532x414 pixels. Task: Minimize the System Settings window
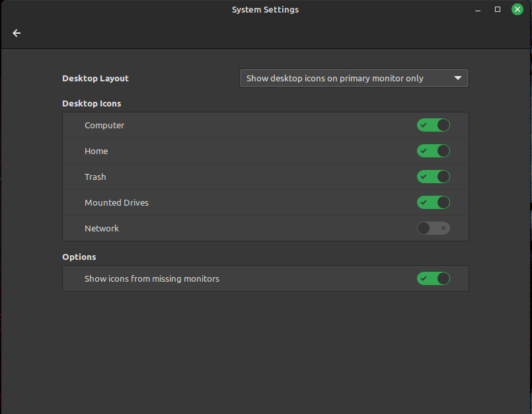click(478, 10)
